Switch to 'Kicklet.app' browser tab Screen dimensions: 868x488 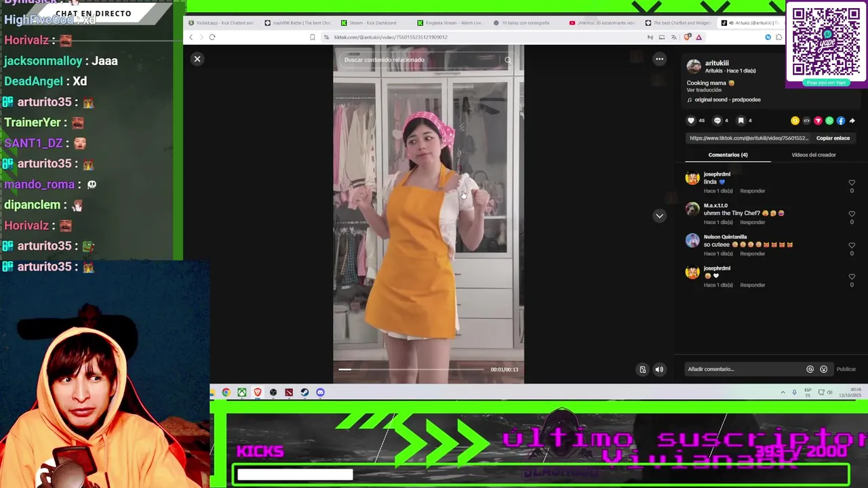220,23
